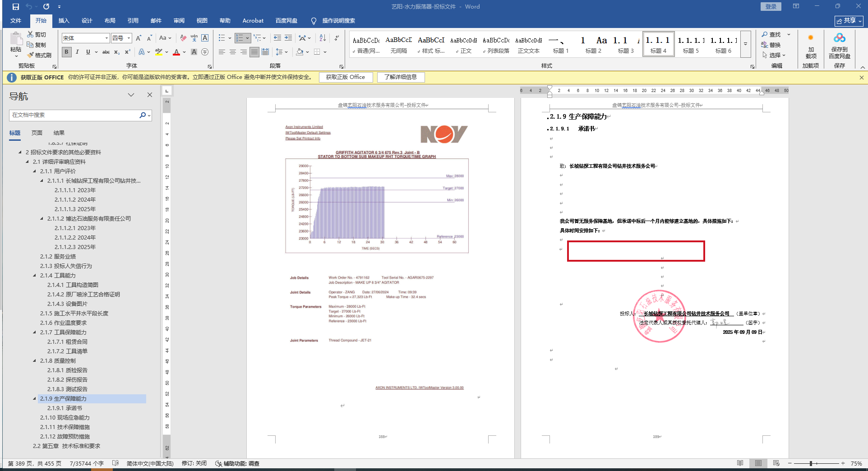Open the navigation pane options chevron

(131, 95)
